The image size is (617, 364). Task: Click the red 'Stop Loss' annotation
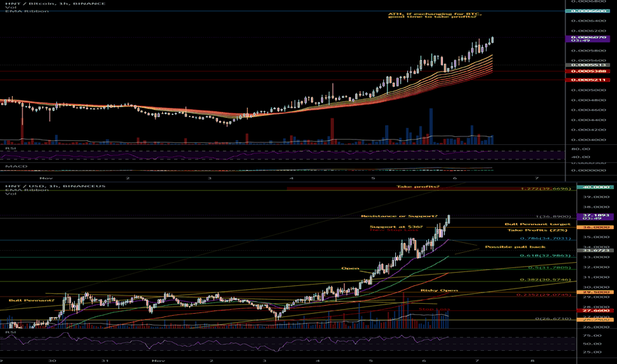pyautogui.click(x=434, y=309)
